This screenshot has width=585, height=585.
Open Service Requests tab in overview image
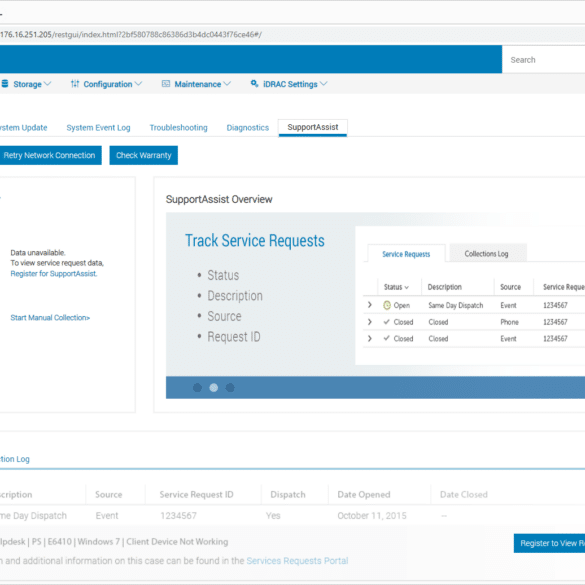(406, 254)
